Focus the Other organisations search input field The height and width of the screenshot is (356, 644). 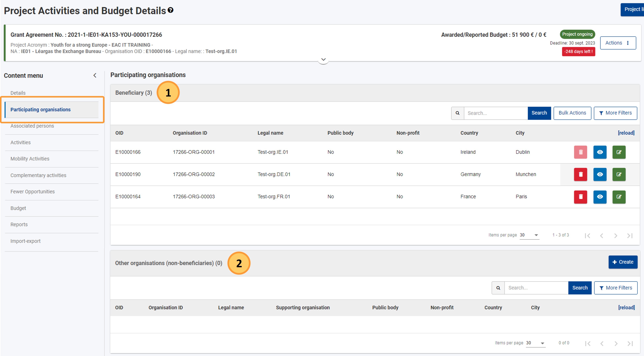[536, 288]
